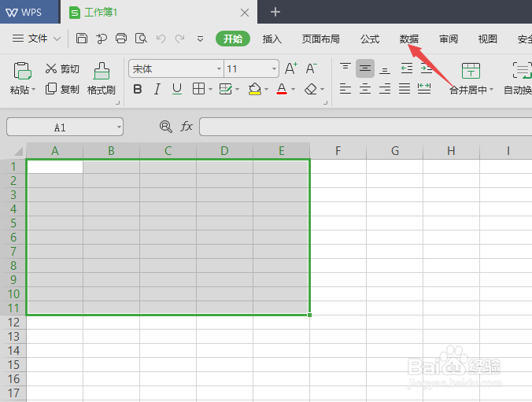Open the Name Box A1 dropdown

119,127
